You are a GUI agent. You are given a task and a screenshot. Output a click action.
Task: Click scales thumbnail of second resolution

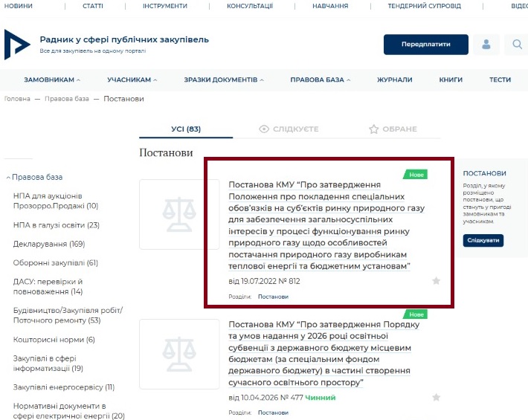click(x=179, y=354)
